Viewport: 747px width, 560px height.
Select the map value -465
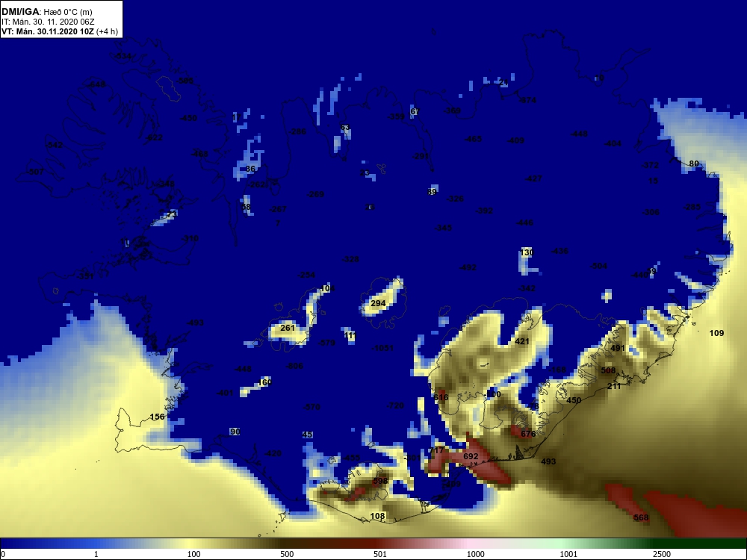tap(473, 139)
